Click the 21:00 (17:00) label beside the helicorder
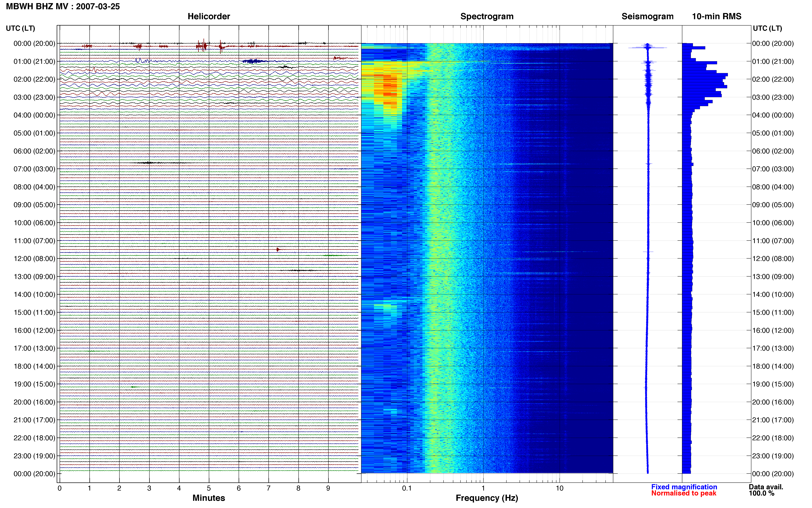812x508 pixels. coord(34,420)
